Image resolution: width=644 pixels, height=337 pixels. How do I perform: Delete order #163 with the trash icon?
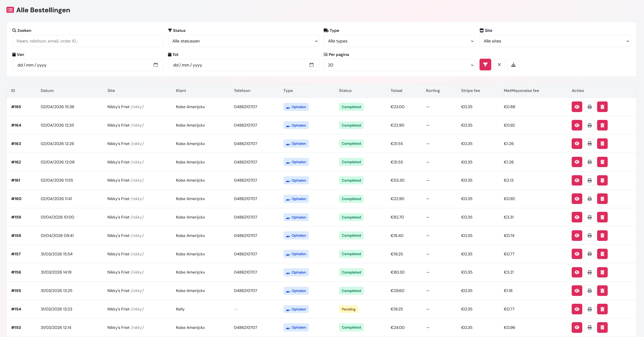(602, 144)
